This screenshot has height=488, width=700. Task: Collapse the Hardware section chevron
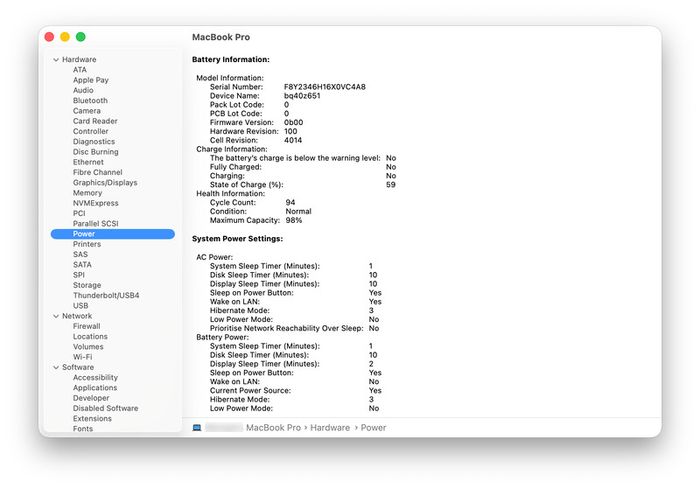click(x=56, y=59)
